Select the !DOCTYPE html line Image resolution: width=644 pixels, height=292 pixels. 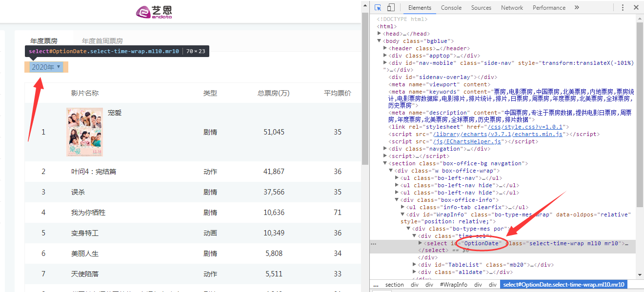pos(402,19)
